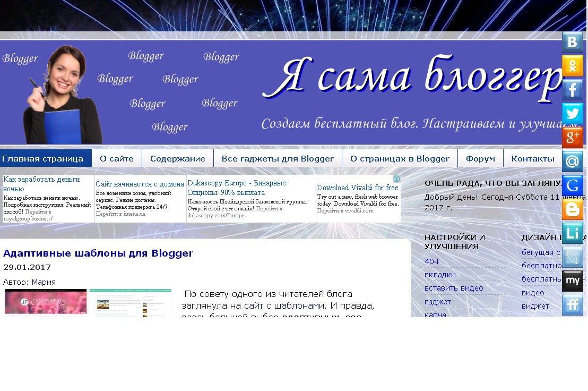Select the видео design label
Viewport: 588px width, 391px height.
533,293
